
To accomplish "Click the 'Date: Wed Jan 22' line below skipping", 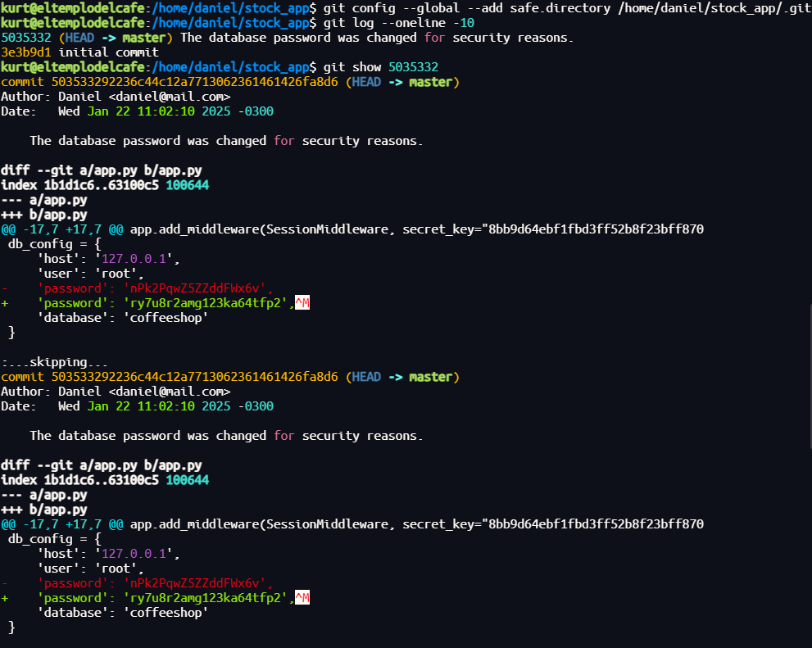I will tap(137, 406).
